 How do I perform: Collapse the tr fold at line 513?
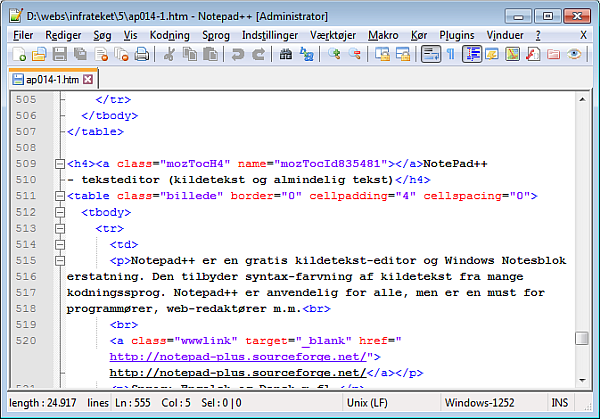60,229
